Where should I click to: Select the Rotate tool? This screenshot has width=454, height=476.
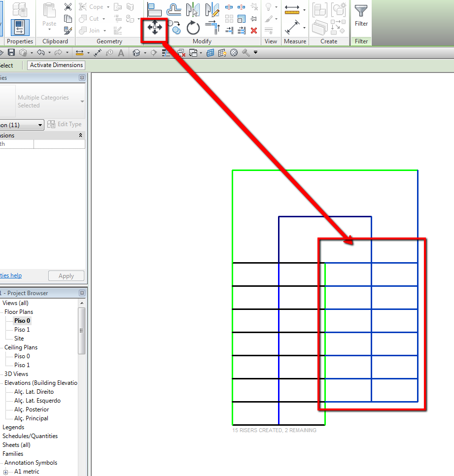(193, 28)
